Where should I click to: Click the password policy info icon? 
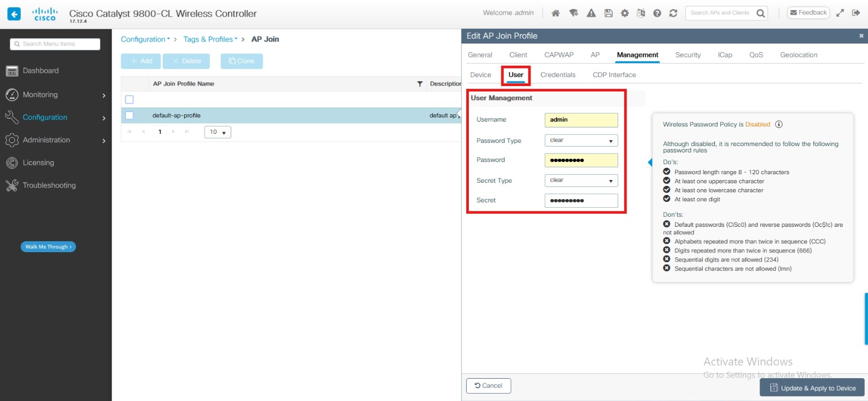click(779, 124)
